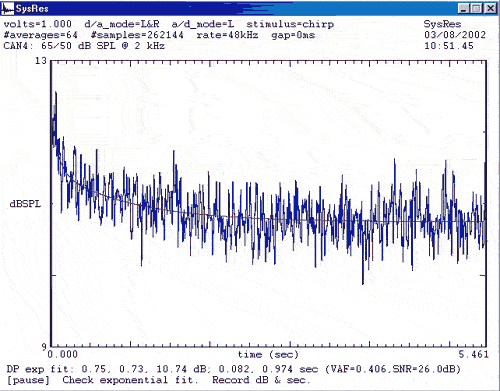The width and height of the screenshot is (500, 391).
Task: Close the SysRes window
Action: [x=490, y=8]
